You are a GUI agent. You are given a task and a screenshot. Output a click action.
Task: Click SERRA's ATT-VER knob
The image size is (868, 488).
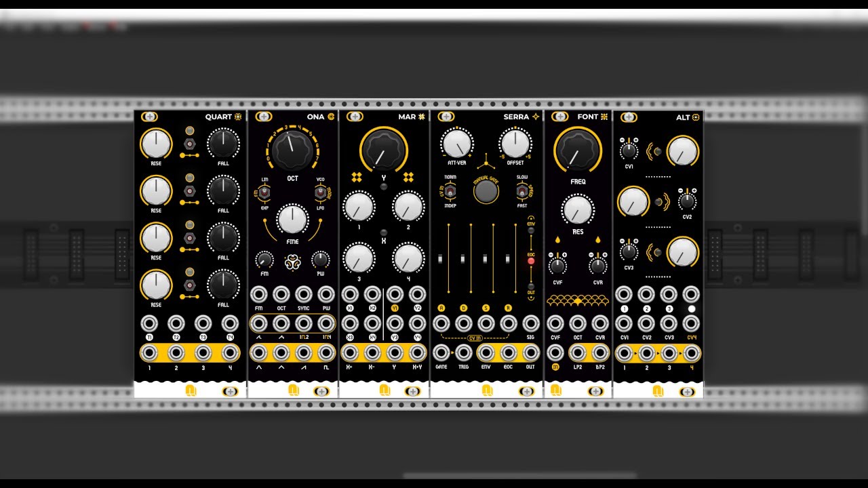pos(456,143)
